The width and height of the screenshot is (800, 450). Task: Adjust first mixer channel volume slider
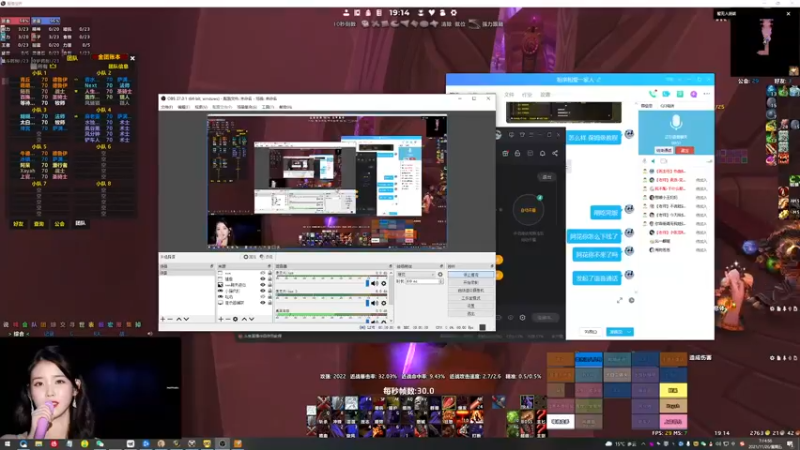coord(368,284)
